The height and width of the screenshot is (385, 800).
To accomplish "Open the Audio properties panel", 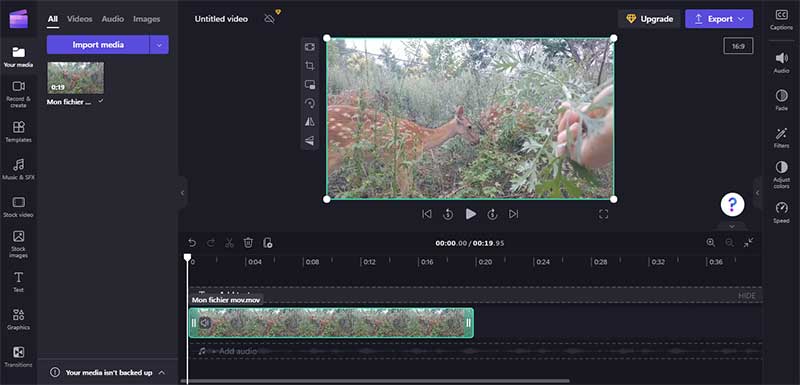I will pyautogui.click(x=781, y=62).
